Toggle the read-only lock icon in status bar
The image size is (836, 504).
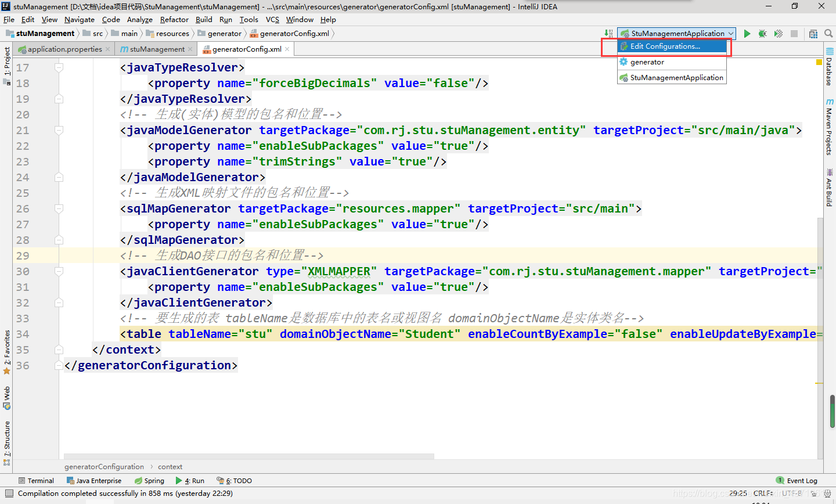[815, 494]
